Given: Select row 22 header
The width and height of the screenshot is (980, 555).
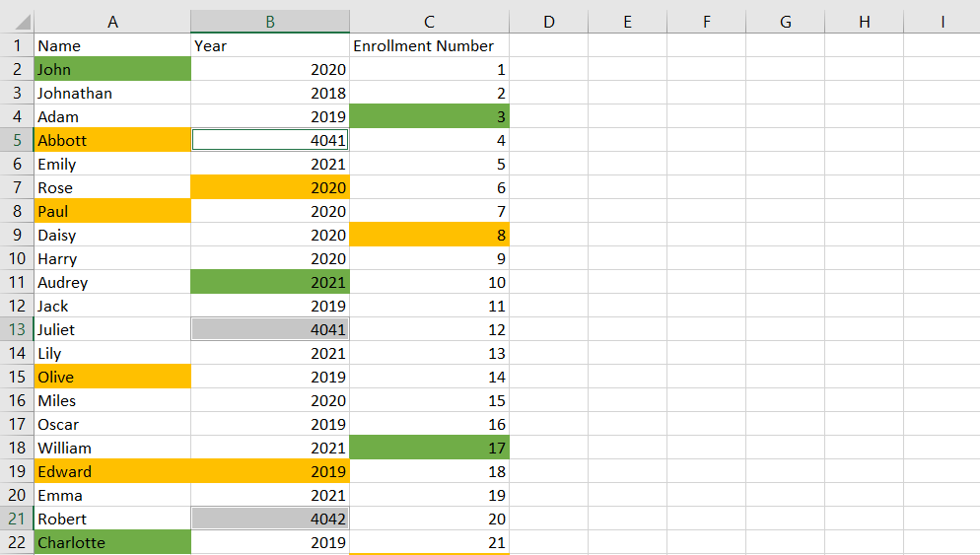Looking at the screenshot, I should click(17, 542).
